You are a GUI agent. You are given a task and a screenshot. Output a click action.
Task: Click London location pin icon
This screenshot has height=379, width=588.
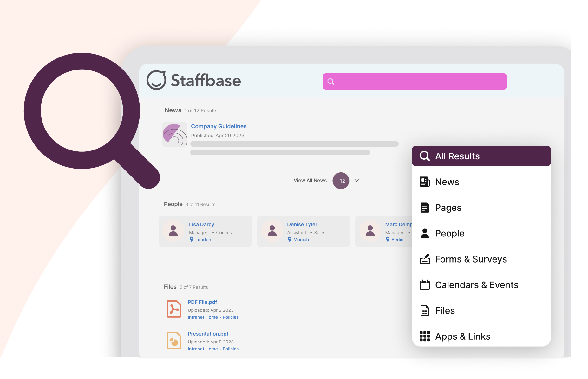click(x=192, y=239)
